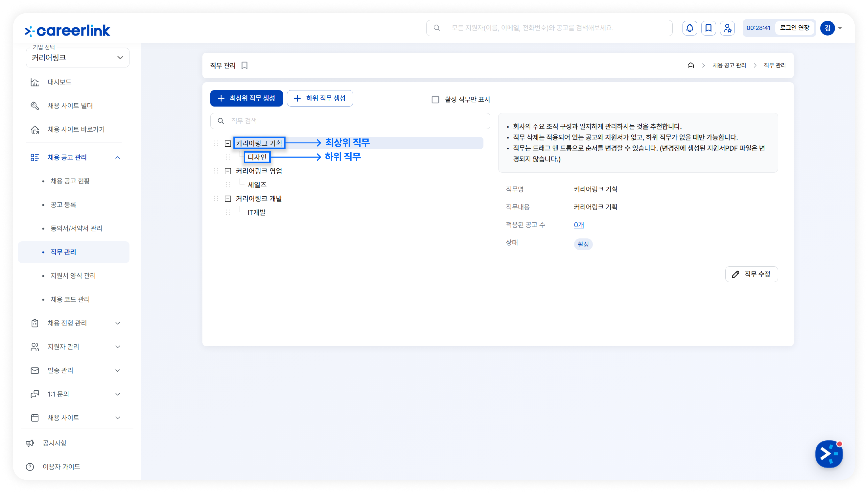This screenshot has width=868, height=493.
Task: Click the pencil icon on 직무 수정
Action: (x=736, y=274)
